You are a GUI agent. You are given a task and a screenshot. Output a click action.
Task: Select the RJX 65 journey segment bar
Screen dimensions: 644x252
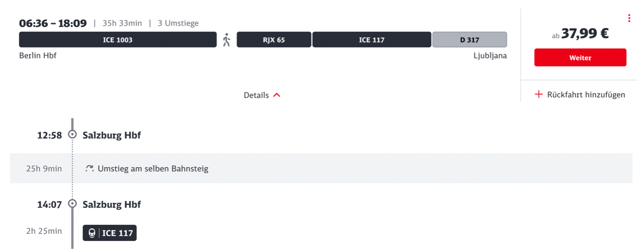click(273, 40)
